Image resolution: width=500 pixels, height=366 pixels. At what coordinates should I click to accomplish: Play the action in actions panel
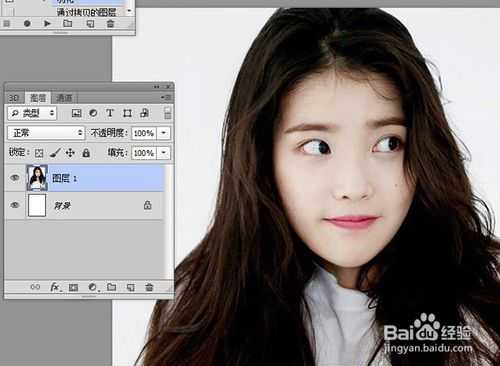point(47,23)
